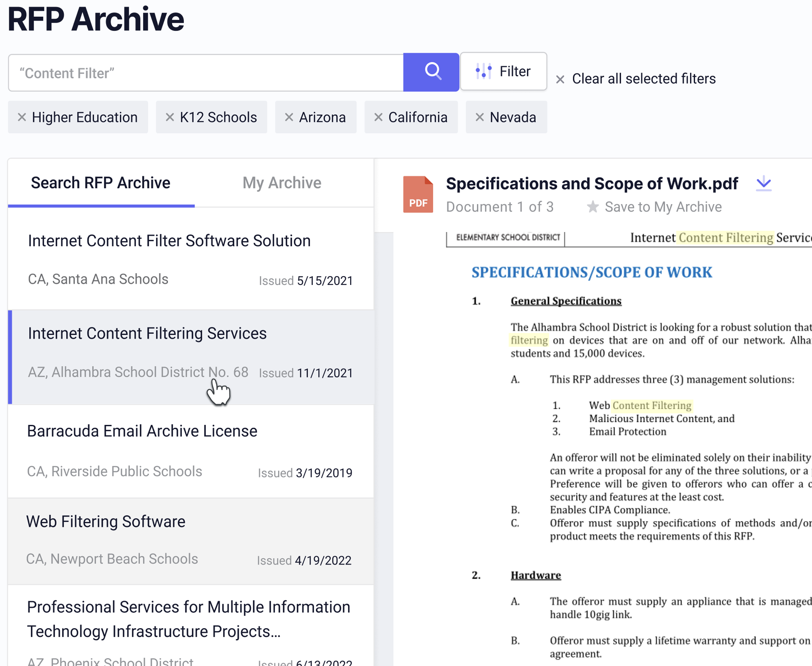Viewport: 812px width, 666px height.
Task: Remove the K12 Schools filter chip
Action: (170, 117)
